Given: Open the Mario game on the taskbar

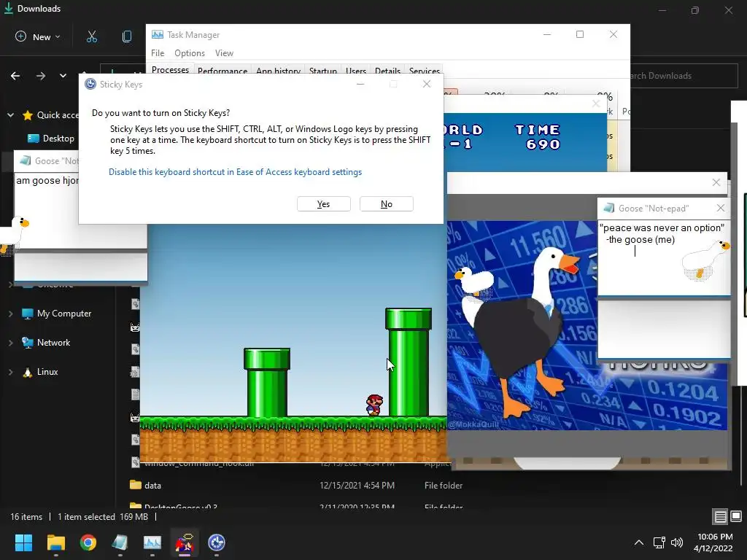Looking at the screenshot, I should point(185,542).
